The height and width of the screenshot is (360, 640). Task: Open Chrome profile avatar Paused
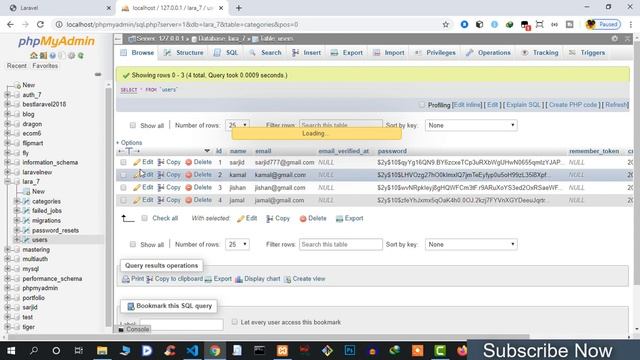pyautogui.click(x=603, y=24)
